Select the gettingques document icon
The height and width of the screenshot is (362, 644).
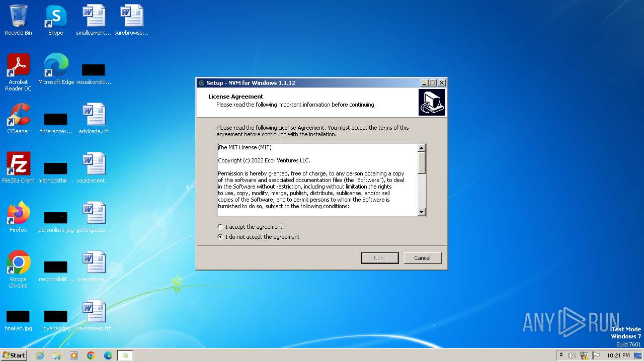tap(94, 217)
